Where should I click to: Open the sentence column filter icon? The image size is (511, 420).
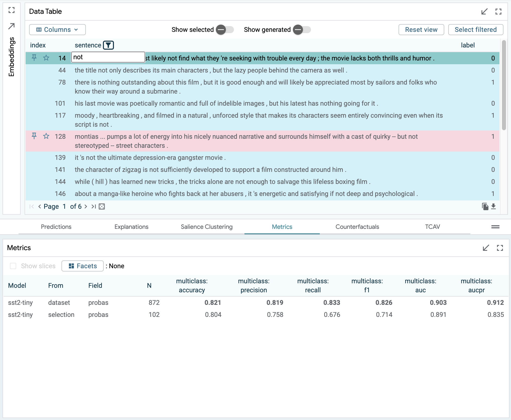tap(108, 45)
